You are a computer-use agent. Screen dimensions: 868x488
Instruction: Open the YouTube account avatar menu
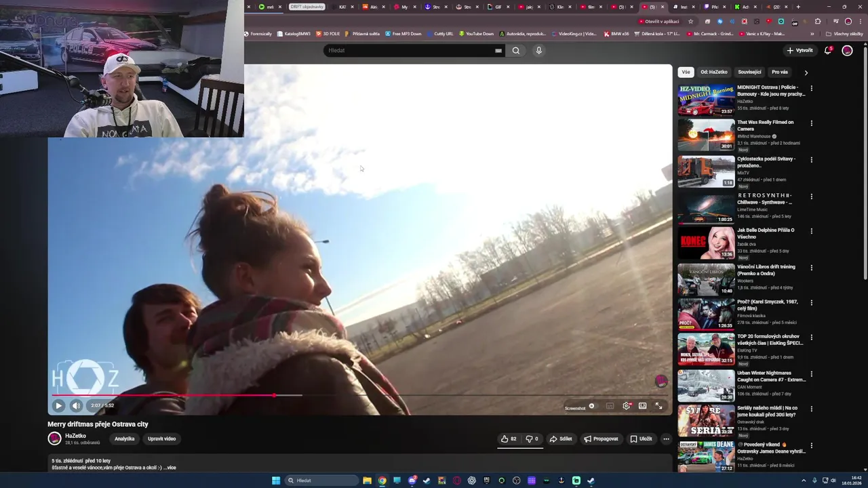[847, 50]
